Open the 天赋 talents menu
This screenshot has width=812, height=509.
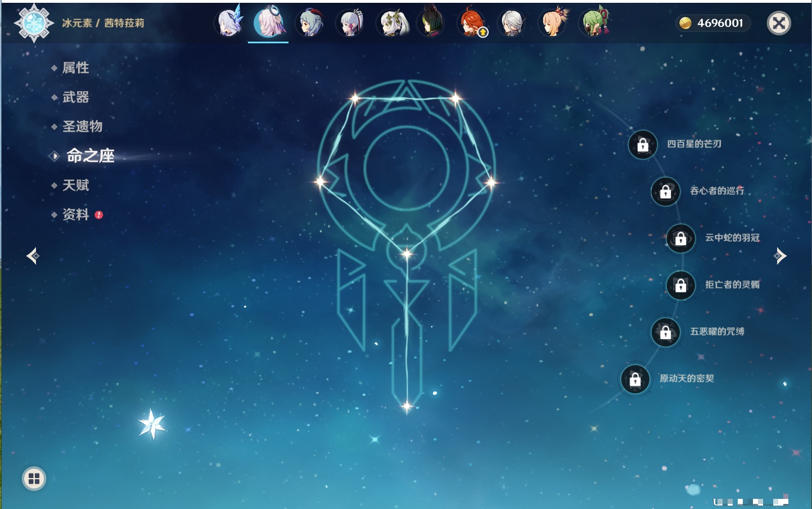pyautogui.click(x=75, y=185)
